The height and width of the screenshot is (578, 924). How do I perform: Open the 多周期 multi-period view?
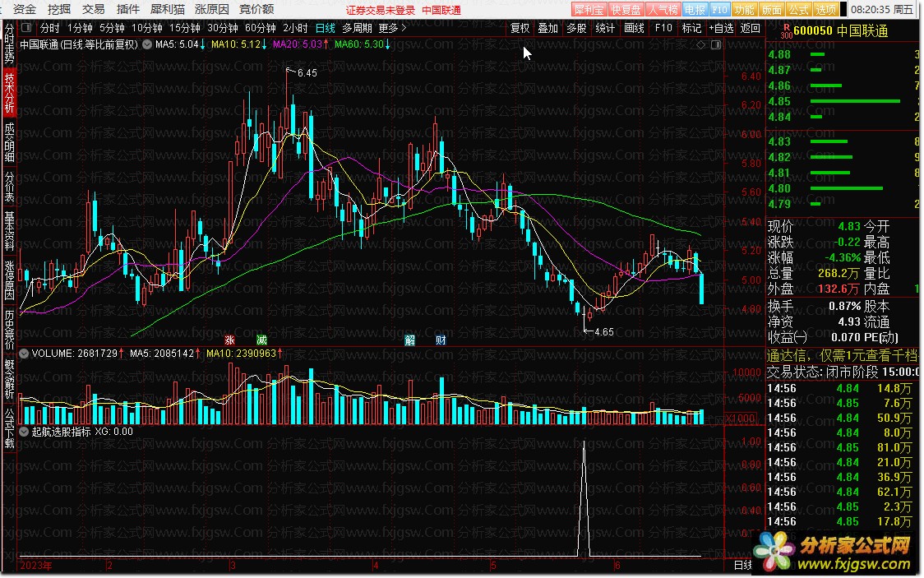point(357,28)
